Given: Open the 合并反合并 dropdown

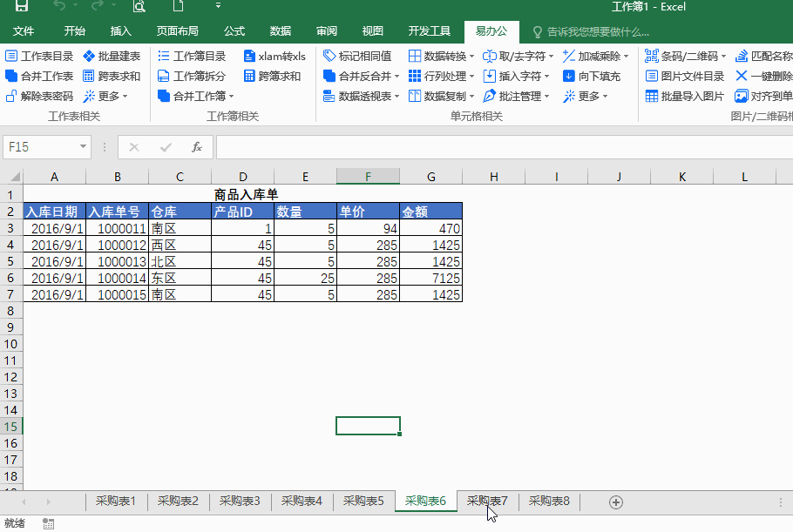Looking at the screenshot, I should (397, 77).
